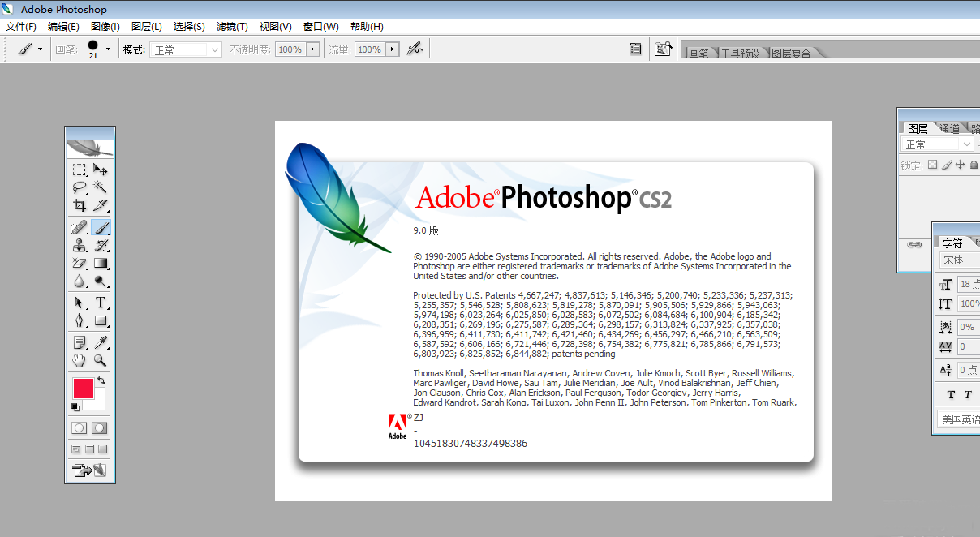Image resolution: width=980 pixels, height=537 pixels.
Task: Switch to Full Screen mode
Action: pos(103,449)
